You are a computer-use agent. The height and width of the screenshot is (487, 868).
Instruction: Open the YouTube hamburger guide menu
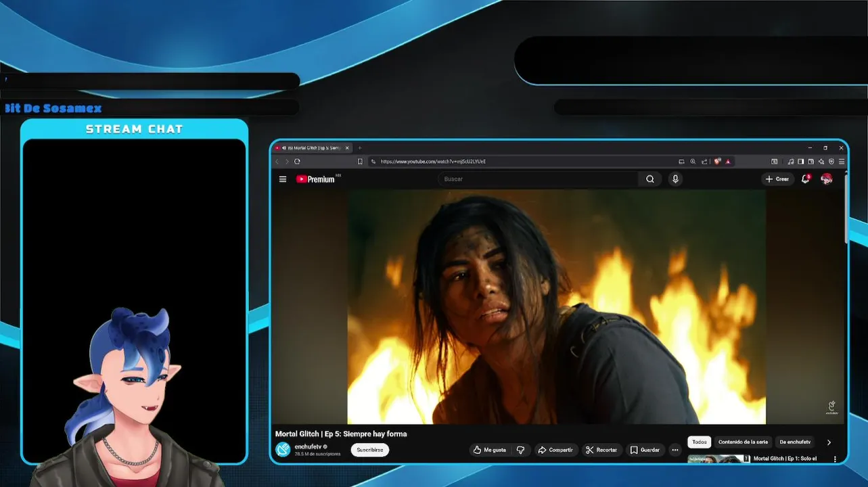(x=283, y=179)
